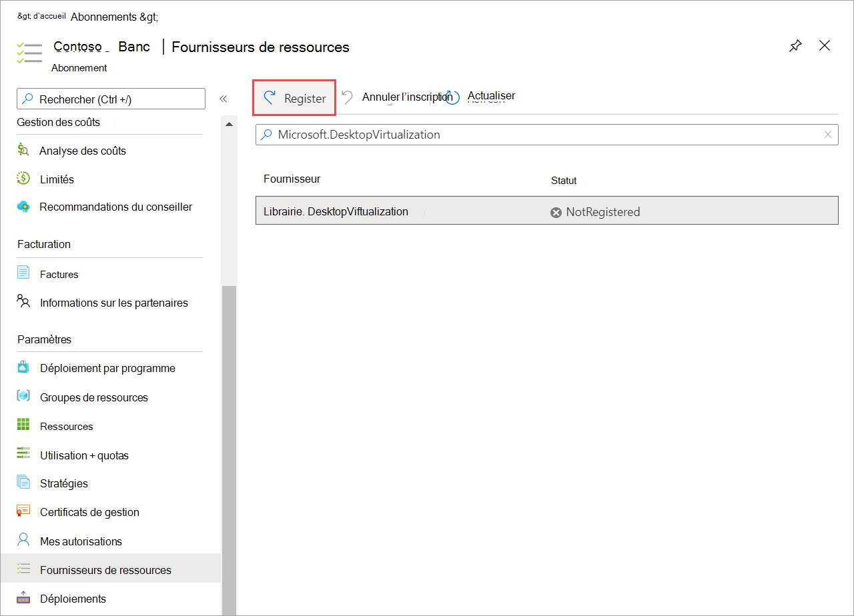Click the Register curved arrow icon
Screen dimensions: 854x616
(270, 98)
